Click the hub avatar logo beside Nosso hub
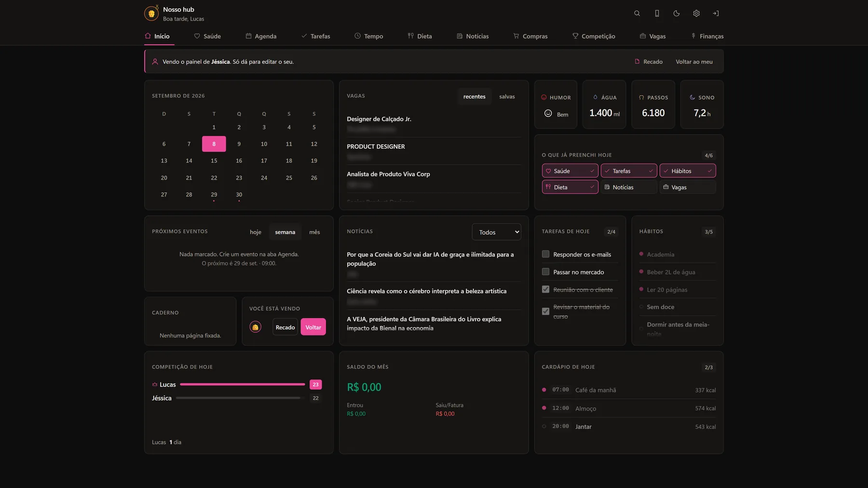Viewport: 868px width, 488px height. [151, 14]
